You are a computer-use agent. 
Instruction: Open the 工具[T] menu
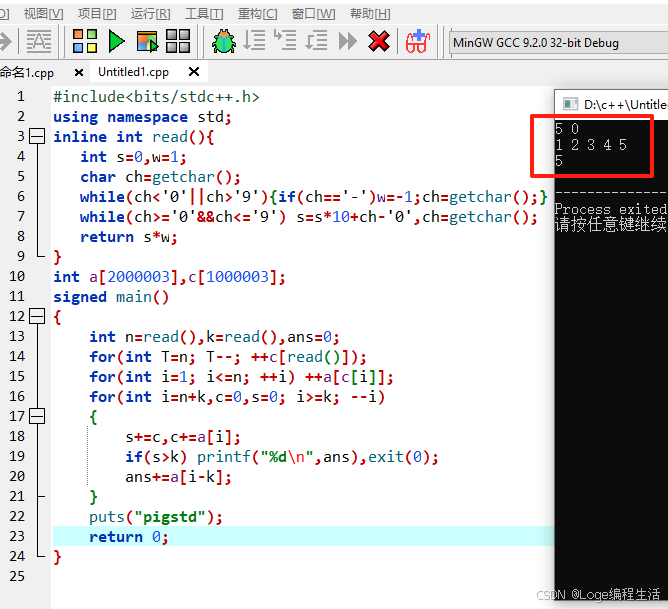point(204,14)
